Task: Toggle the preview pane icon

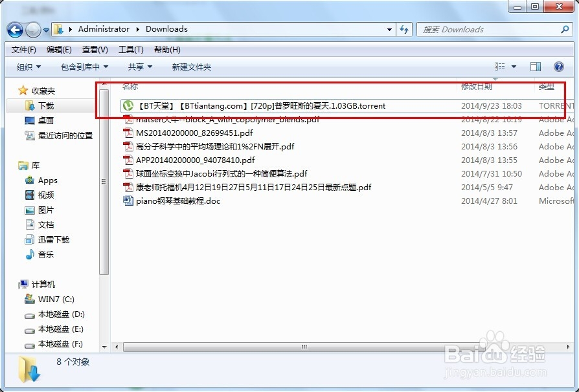Action: coord(536,67)
